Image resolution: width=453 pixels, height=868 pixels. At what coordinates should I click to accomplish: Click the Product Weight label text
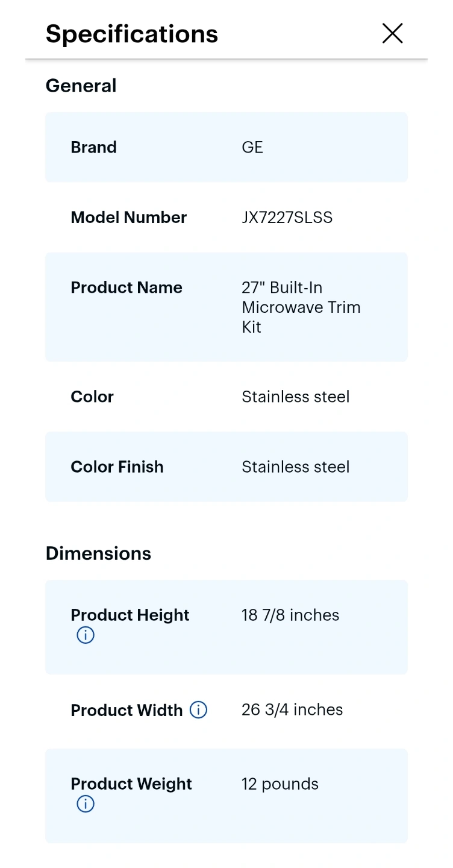click(131, 784)
